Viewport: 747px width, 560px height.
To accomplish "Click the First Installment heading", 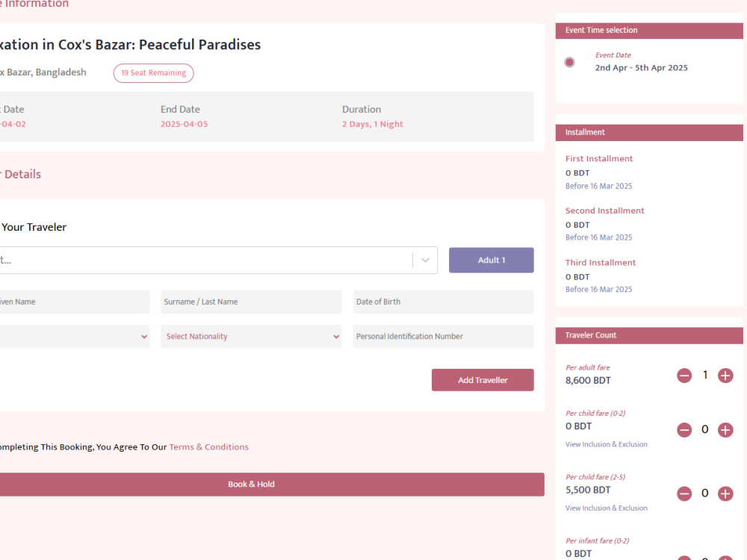I will 599,158.
